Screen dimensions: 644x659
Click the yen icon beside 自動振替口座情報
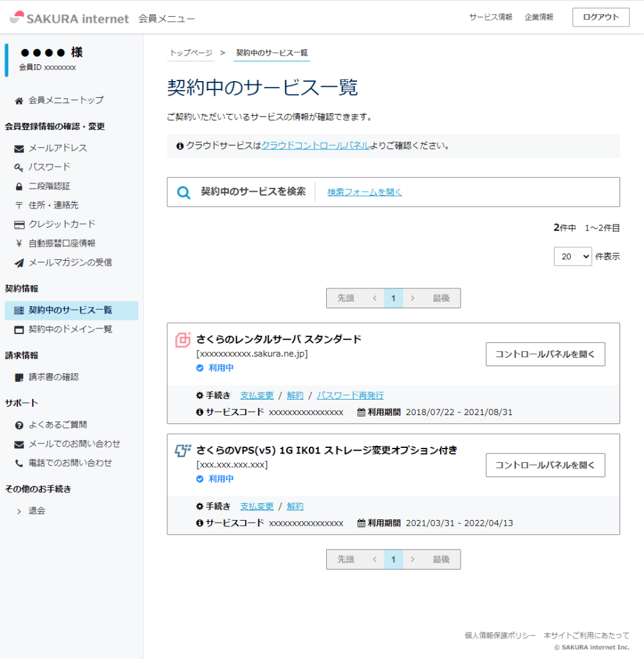coord(19,243)
